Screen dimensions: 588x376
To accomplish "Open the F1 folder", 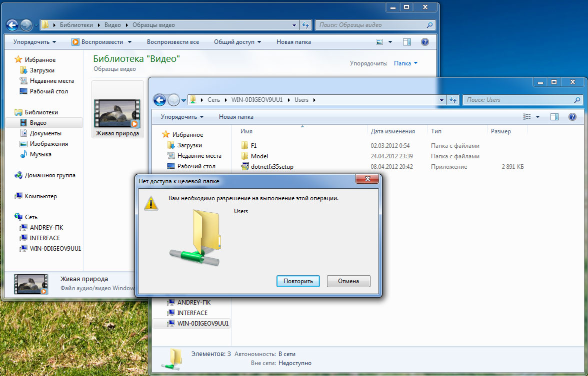I will 253,146.
